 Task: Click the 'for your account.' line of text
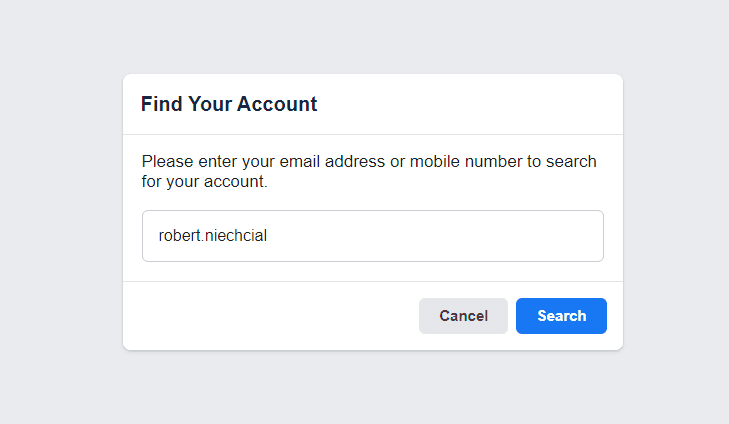[205, 183]
